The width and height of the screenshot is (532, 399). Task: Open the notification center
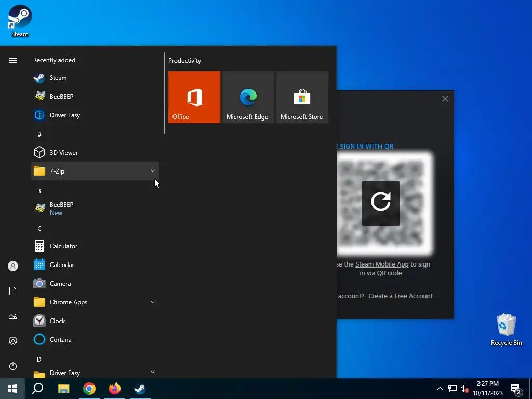pyautogui.click(x=516, y=390)
